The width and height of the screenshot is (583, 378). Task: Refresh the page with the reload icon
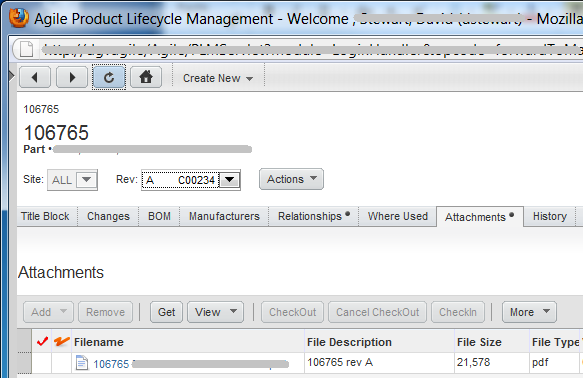[109, 77]
